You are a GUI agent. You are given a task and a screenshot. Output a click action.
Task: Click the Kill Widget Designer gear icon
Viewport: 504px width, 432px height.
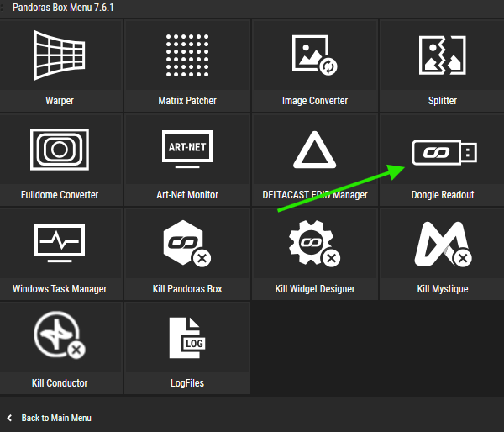tap(315, 244)
